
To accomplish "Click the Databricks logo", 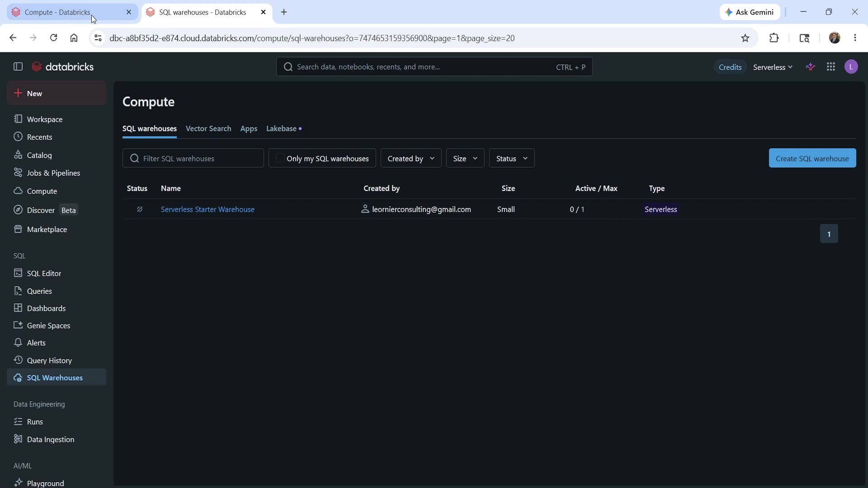I will 63,67.
